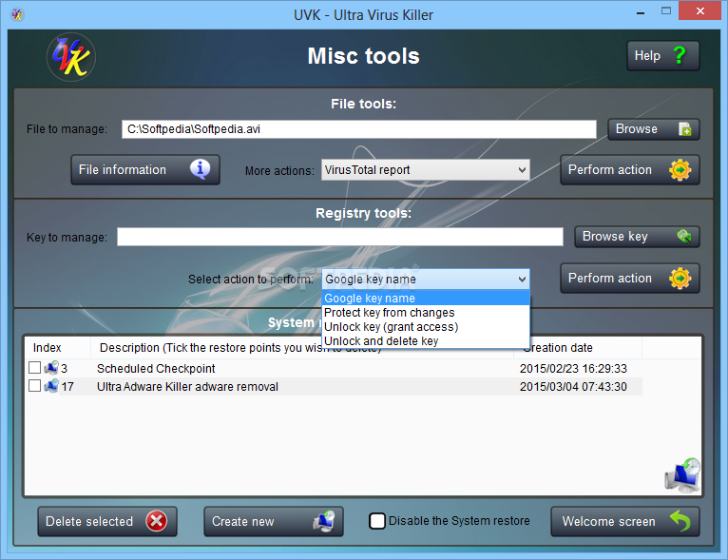Click the Key to manage input field
Viewport: 728px width, 560px height.
[340, 237]
